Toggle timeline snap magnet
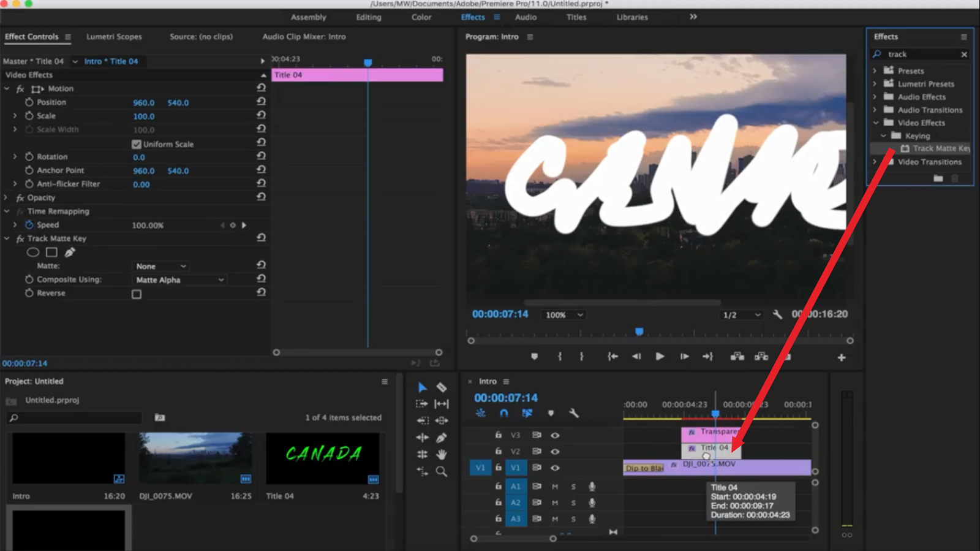 503,413
